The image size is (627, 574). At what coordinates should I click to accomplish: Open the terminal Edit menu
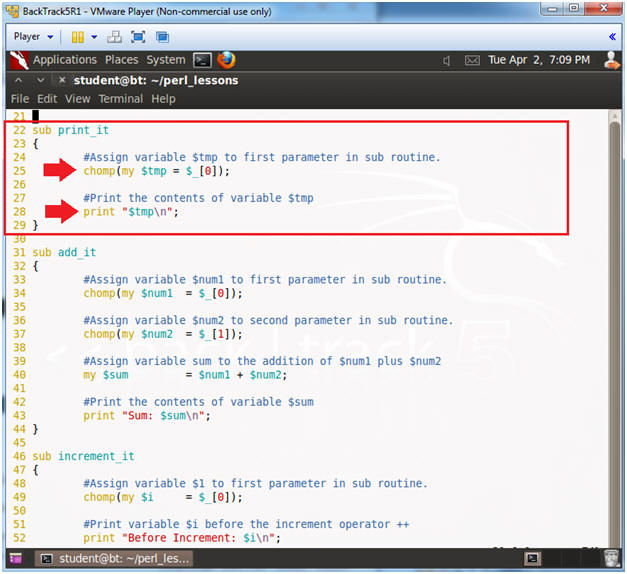47,99
